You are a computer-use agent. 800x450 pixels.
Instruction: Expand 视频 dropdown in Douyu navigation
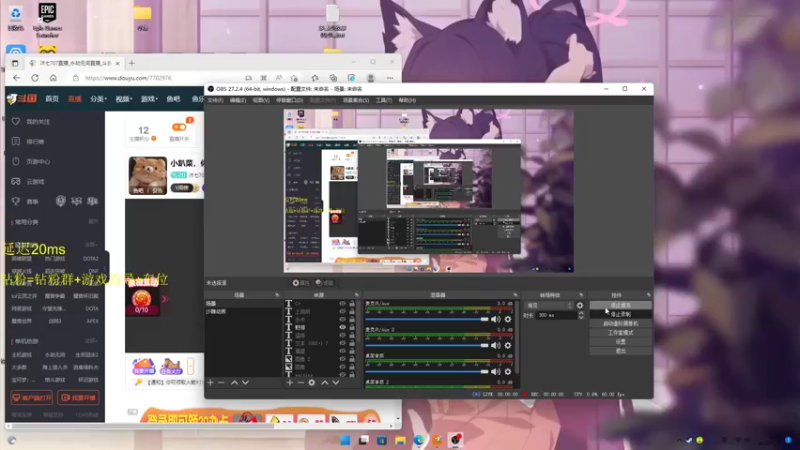pos(123,98)
